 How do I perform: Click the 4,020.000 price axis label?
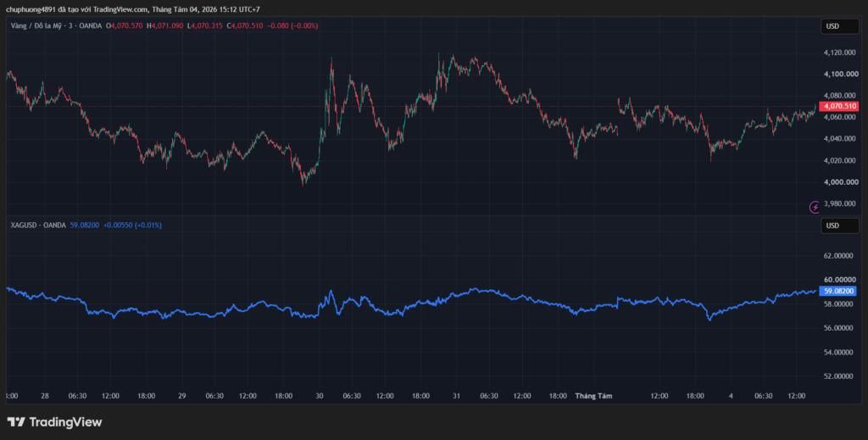pos(841,160)
